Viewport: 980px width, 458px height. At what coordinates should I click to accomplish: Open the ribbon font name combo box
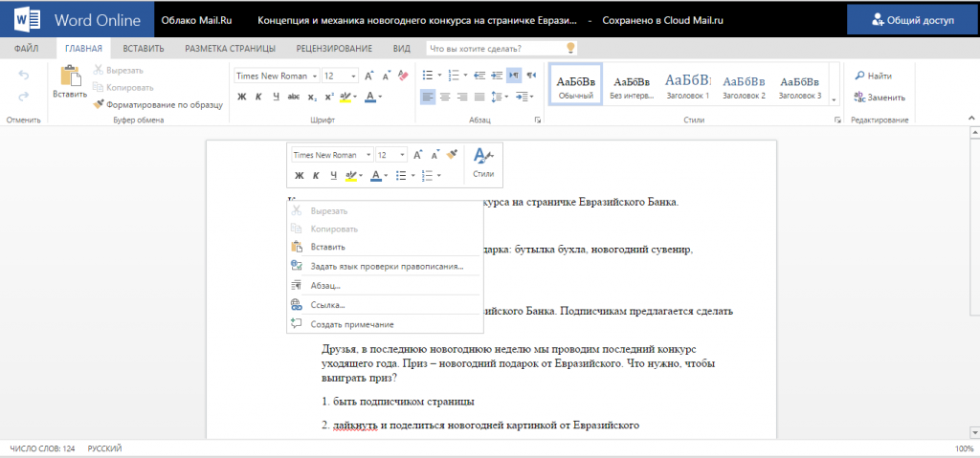[x=277, y=76]
